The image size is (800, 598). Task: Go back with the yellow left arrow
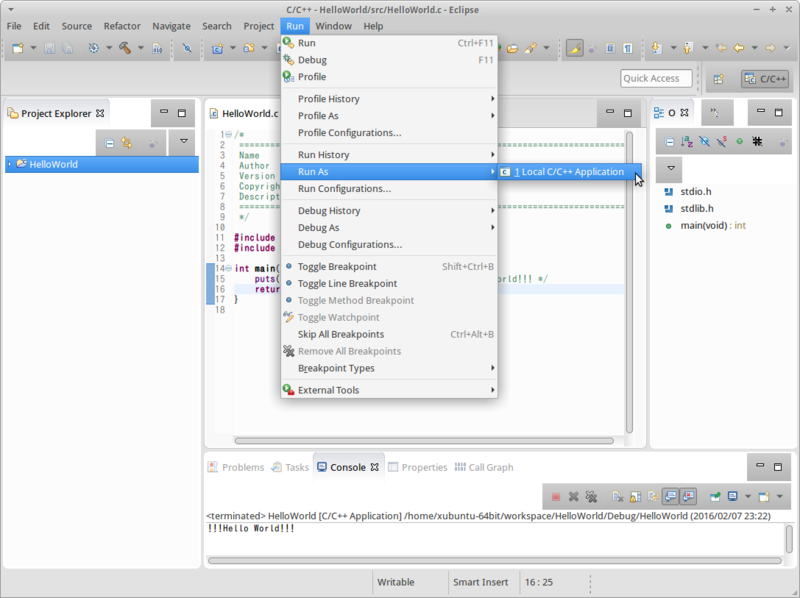click(x=739, y=48)
